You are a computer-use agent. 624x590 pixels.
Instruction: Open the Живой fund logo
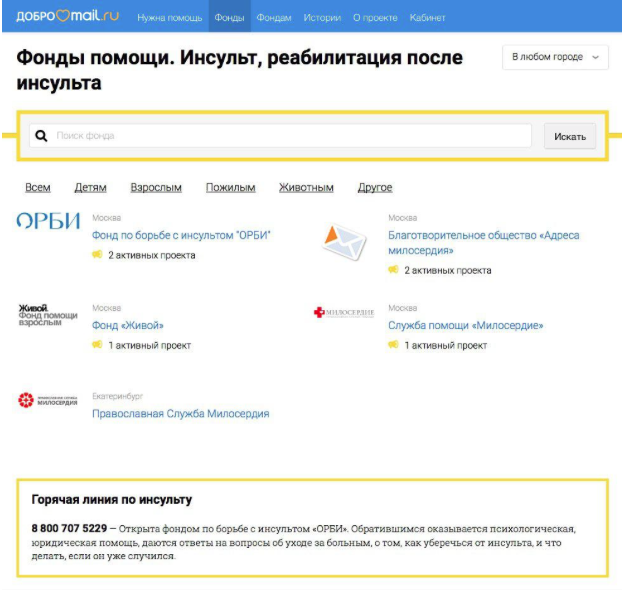pyautogui.click(x=48, y=315)
